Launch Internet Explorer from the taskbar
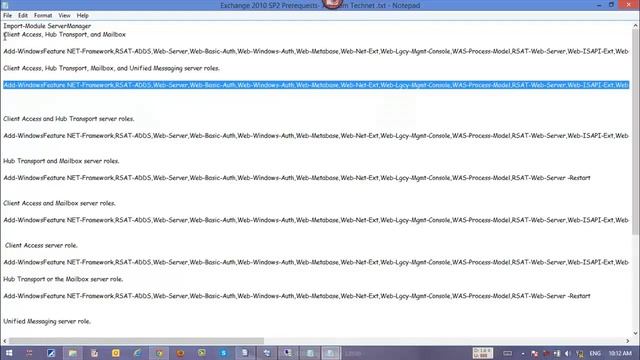The image size is (640, 360). click(x=138, y=353)
